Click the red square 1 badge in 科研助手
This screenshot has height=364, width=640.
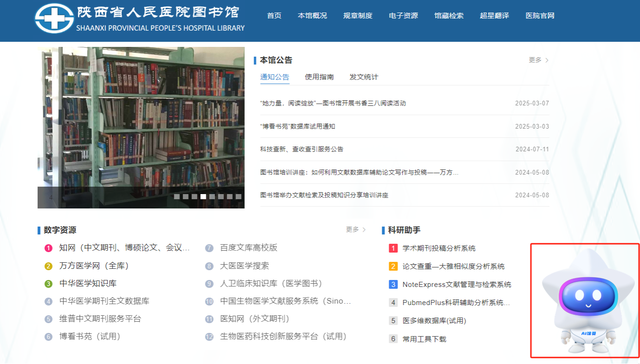[x=393, y=248]
